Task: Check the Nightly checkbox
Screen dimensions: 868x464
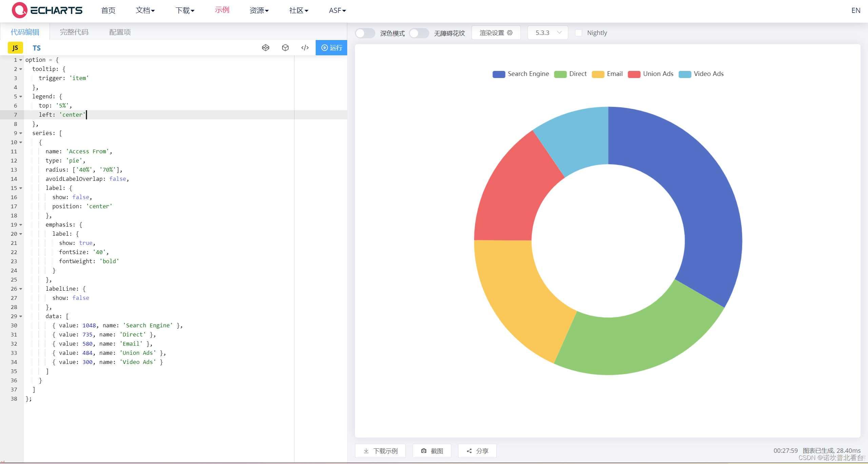Action: tap(579, 33)
